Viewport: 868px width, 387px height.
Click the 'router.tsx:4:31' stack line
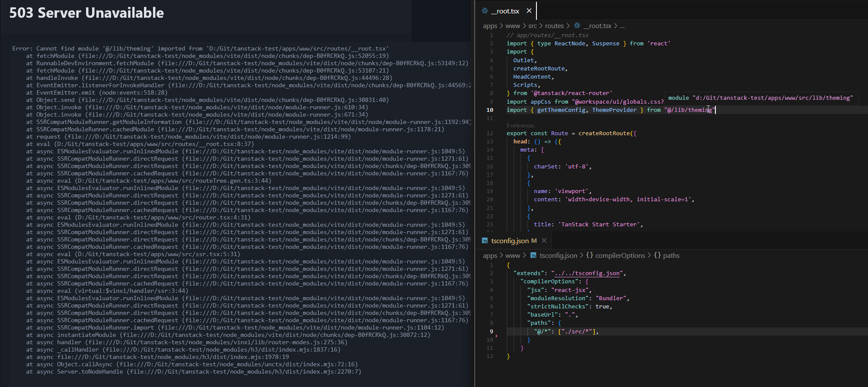[138, 218]
